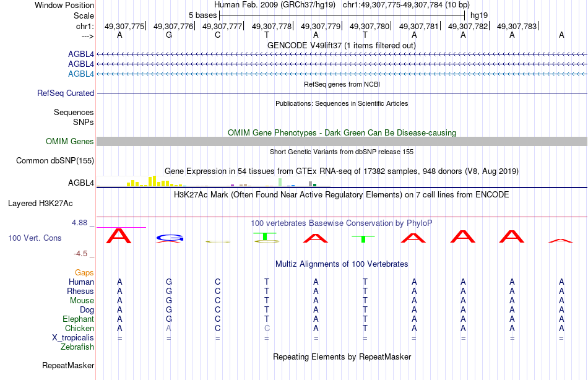Select the Mouse species label
The image size is (588, 380).
tap(82, 301)
